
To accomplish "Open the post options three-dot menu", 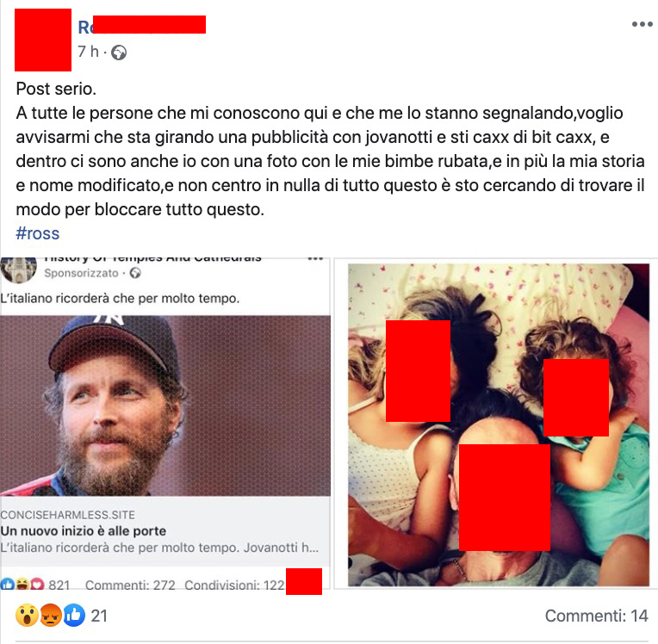I will coord(642,24).
